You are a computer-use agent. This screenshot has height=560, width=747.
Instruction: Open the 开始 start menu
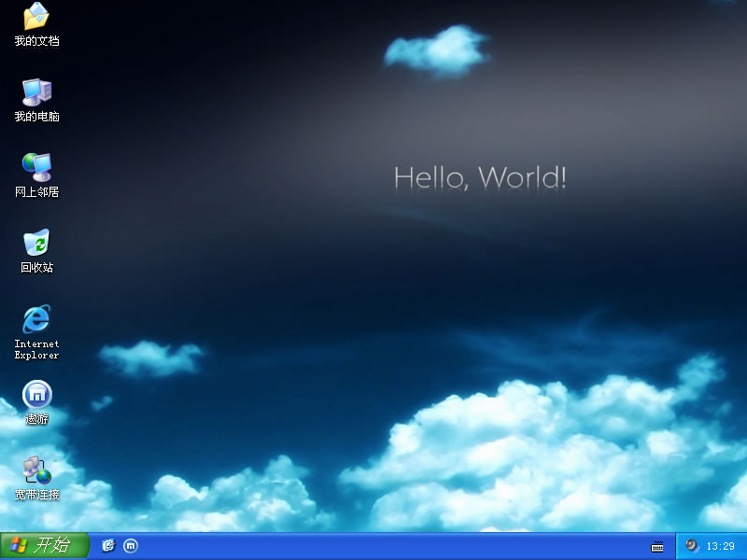44,546
